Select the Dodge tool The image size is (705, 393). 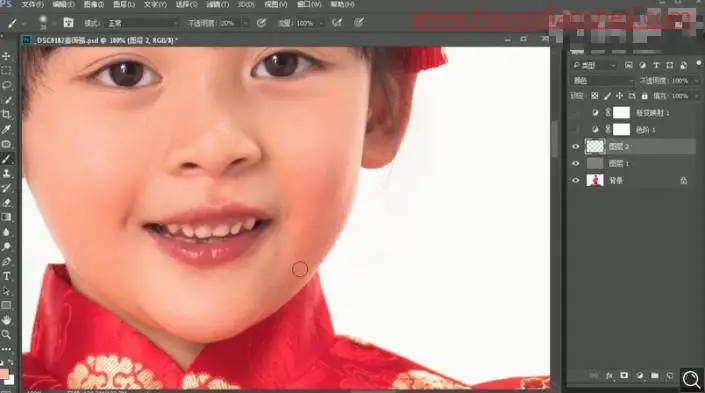point(6,246)
